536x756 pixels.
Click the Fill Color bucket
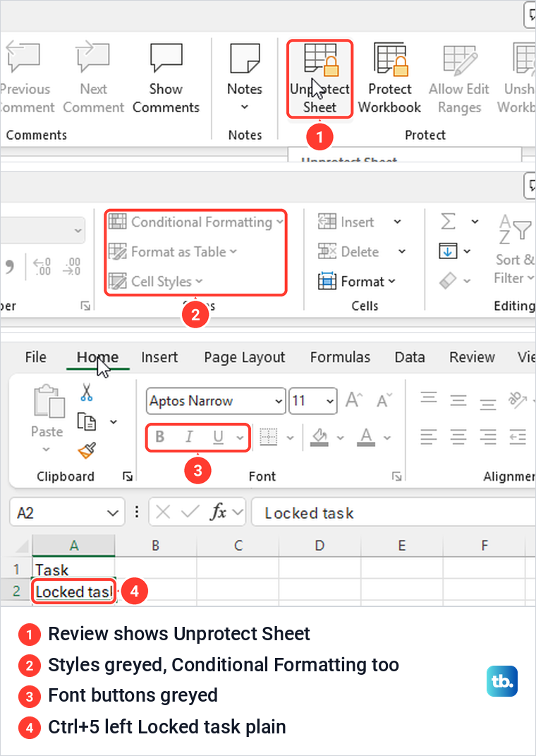(x=319, y=438)
